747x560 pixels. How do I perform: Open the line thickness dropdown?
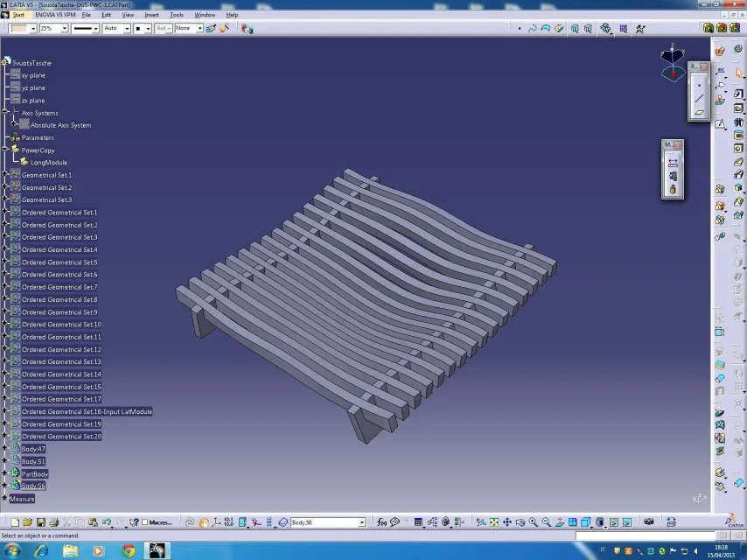coord(95,29)
